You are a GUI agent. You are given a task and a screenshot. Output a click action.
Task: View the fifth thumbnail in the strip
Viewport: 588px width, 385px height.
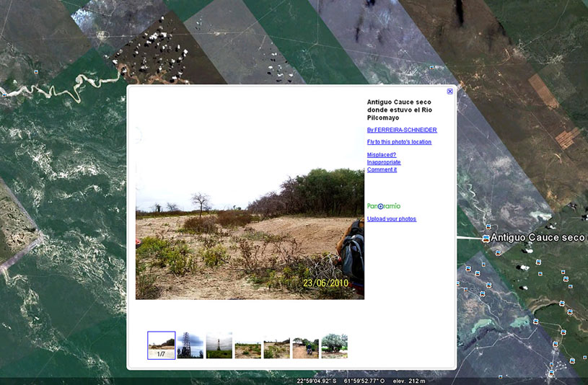[x=276, y=345]
